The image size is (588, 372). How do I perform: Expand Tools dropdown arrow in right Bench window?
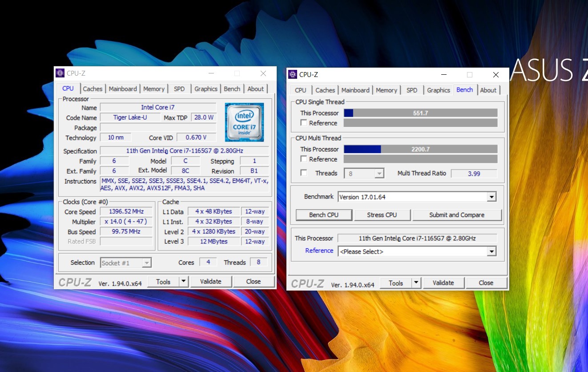416,283
